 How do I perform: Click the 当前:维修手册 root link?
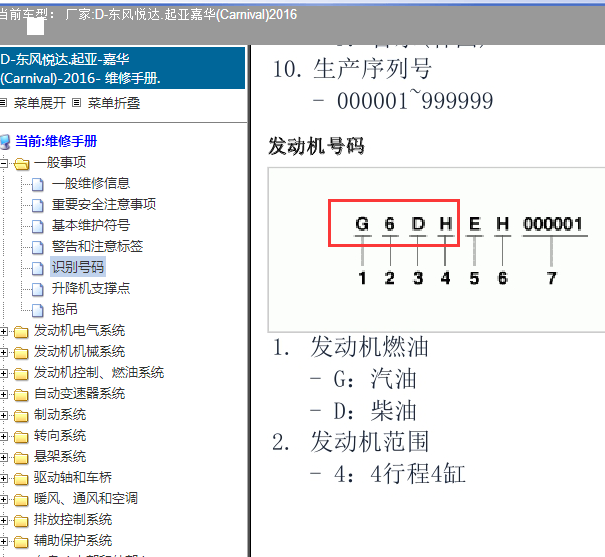pos(56,141)
